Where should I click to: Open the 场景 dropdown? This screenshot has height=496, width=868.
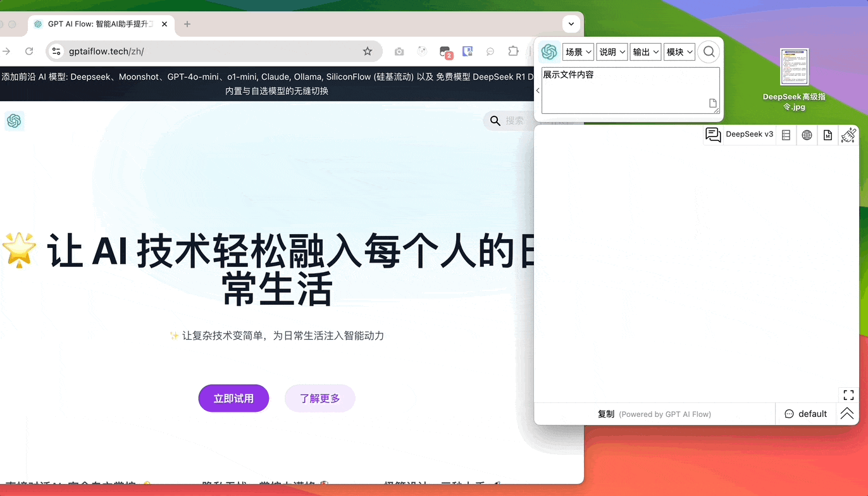click(x=578, y=52)
